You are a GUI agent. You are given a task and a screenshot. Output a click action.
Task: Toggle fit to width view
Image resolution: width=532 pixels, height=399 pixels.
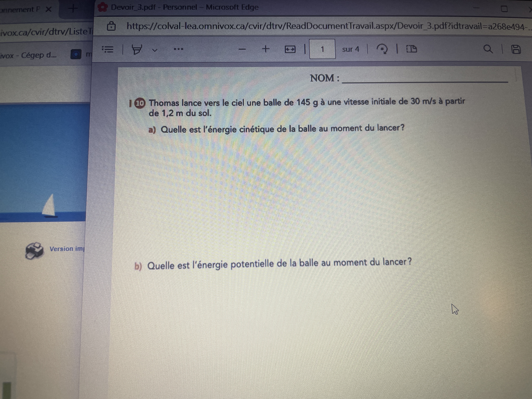tap(290, 49)
